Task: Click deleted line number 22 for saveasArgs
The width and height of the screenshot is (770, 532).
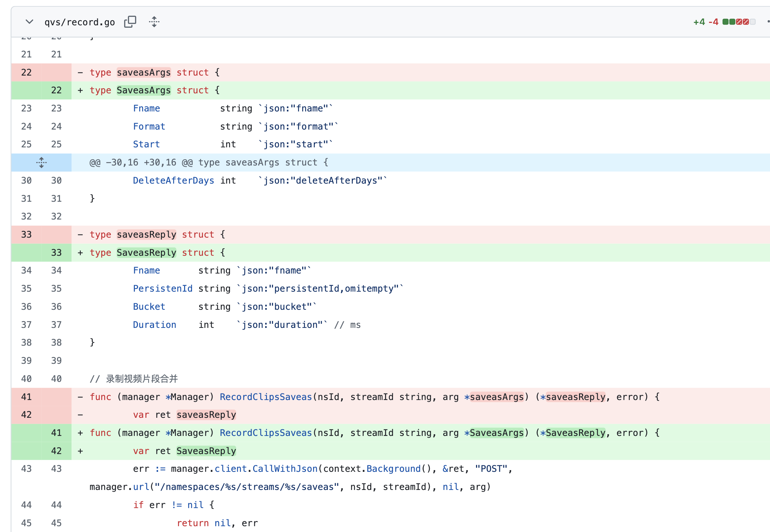Action: [26, 72]
